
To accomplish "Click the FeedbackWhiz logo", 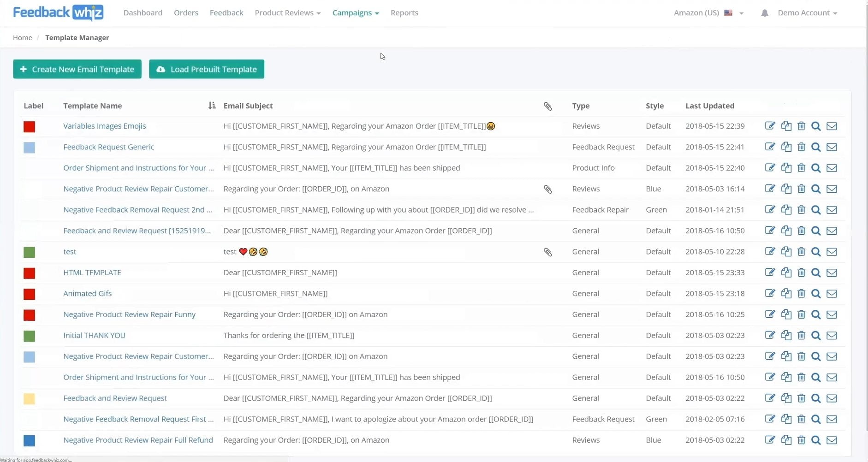I will pos(58,13).
